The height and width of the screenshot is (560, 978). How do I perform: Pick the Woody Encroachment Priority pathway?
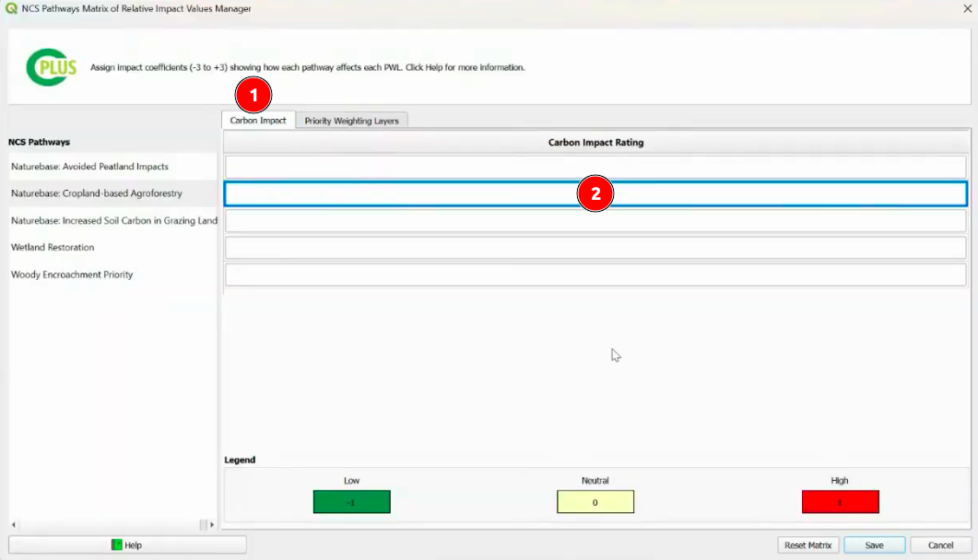(x=72, y=274)
